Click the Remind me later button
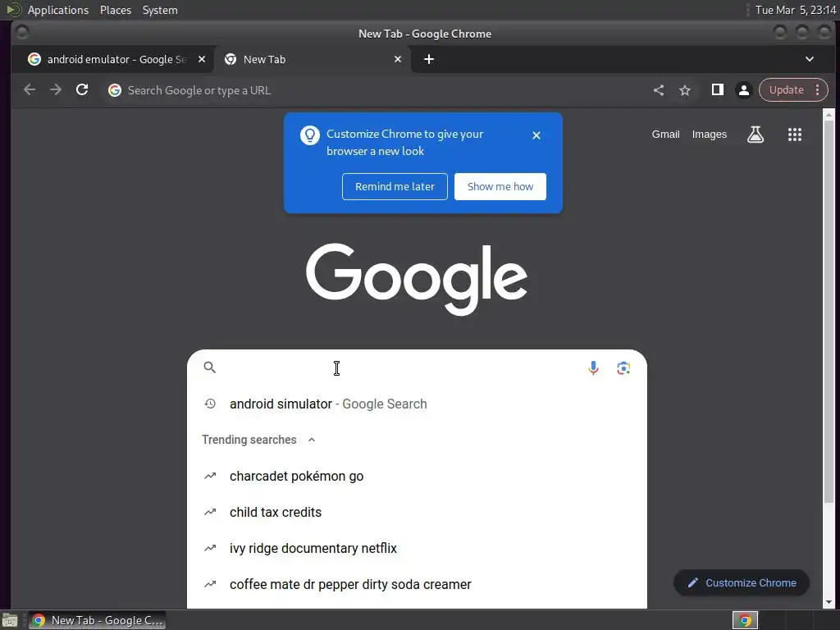 (395, 186)
